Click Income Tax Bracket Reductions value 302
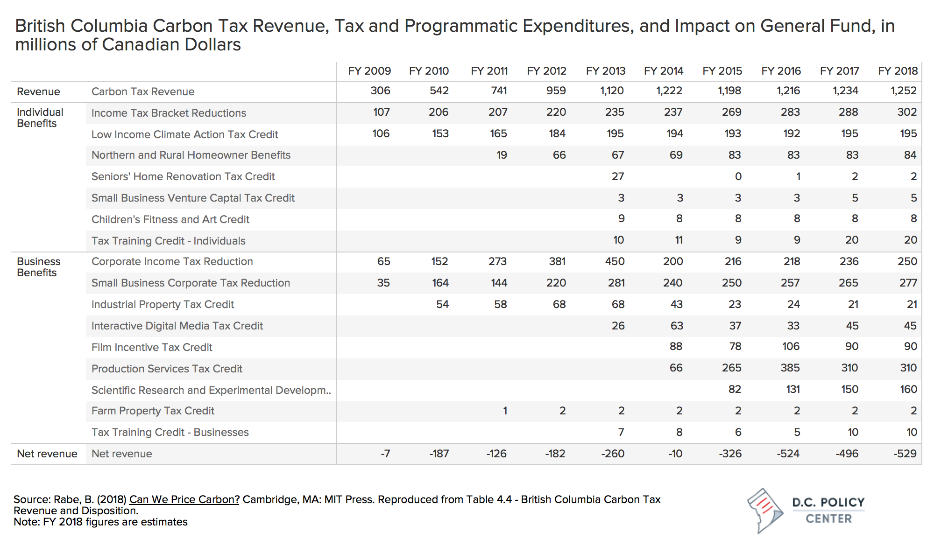934x560 pixels. (x=907, y=112)
